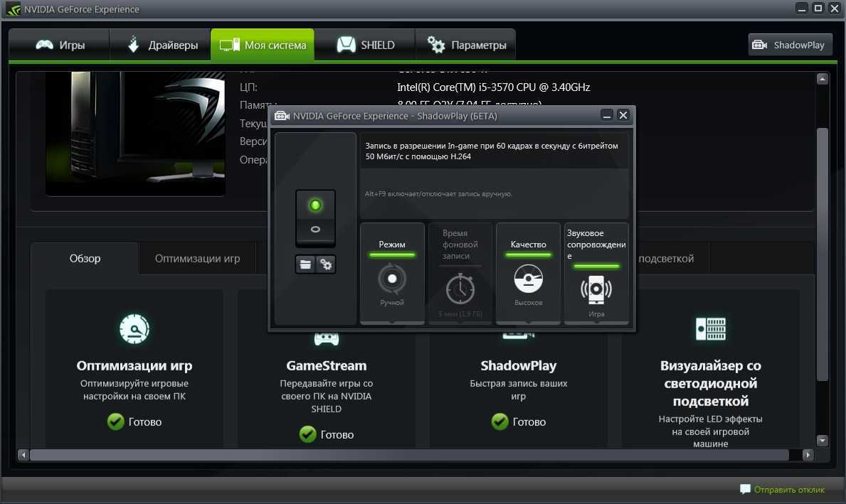This screenshot has height=504, width=846.
Task: Expand the Качество quality selector
Action: 528,274
